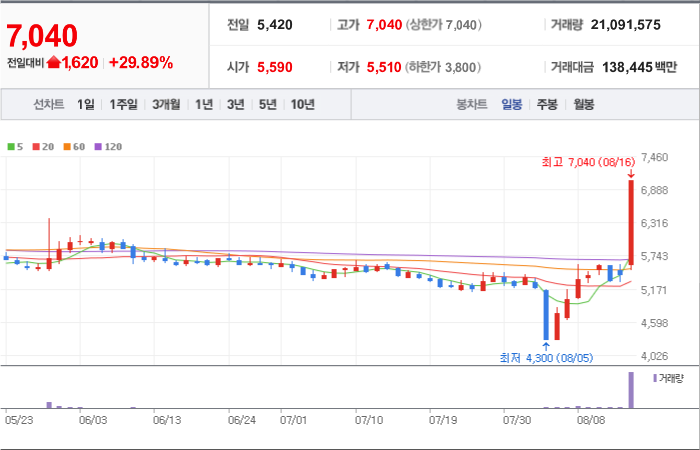Click the long blue candle at 08/05 low
This screenshot has width=700, height=450.
(x=546, y=315)
